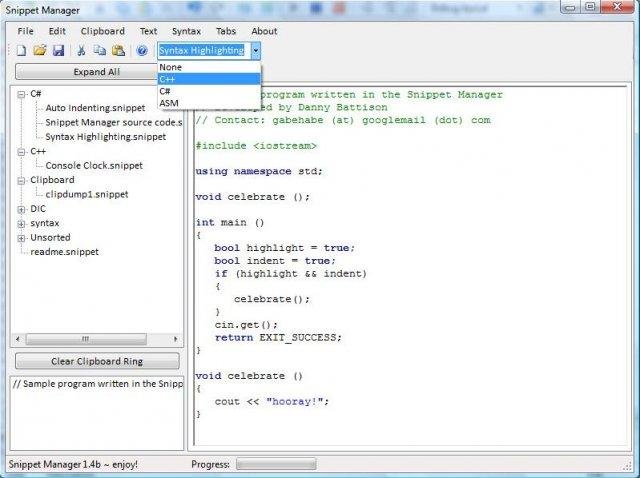Collapse the Syntax Highlighting dropdown arrow
640x478 pixels.
click(x=256, y=50)
